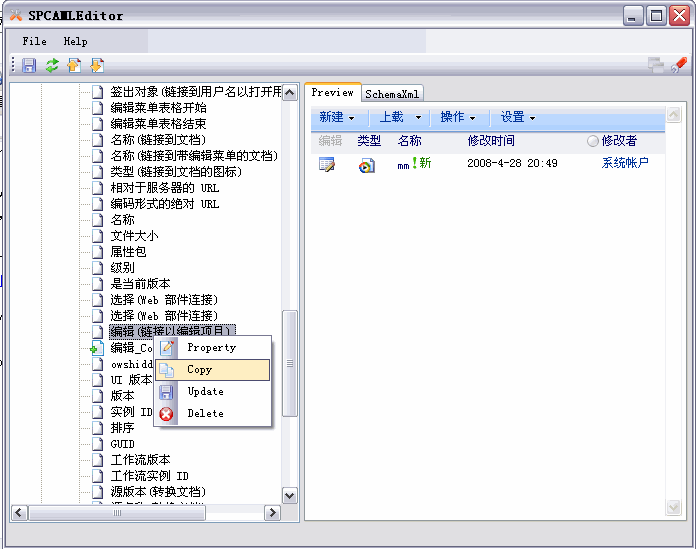This screenshot has height=549, width=696.
Task: Click the 名称 column header in preview
Action: pyautogui.click(x=410, y=141)
